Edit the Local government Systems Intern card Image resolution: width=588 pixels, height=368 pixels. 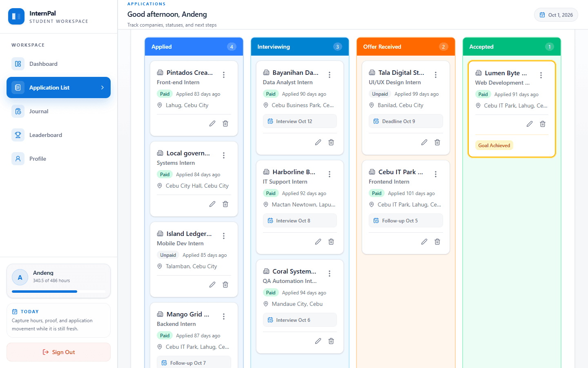click(212, 204)
